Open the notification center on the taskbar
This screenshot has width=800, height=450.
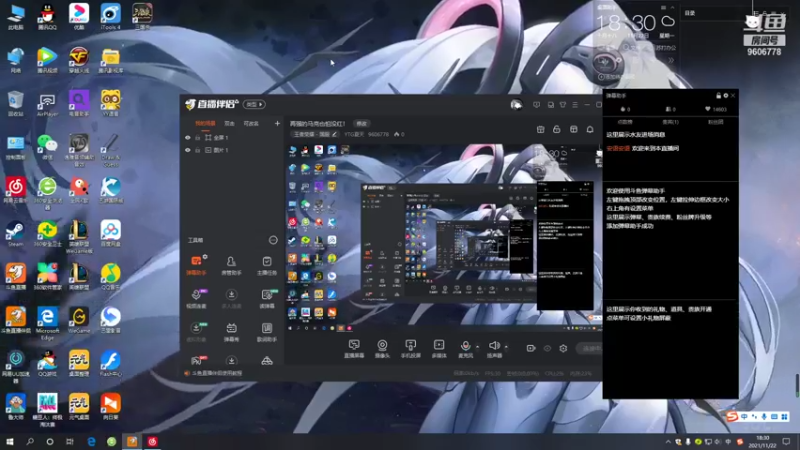point(786,441)
